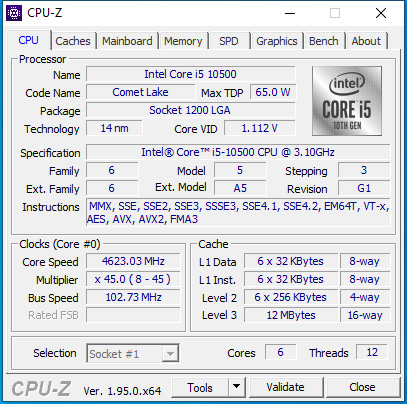The image size is (407, 404).
Task: Select the Graphics tab
Action: [277, 41]
